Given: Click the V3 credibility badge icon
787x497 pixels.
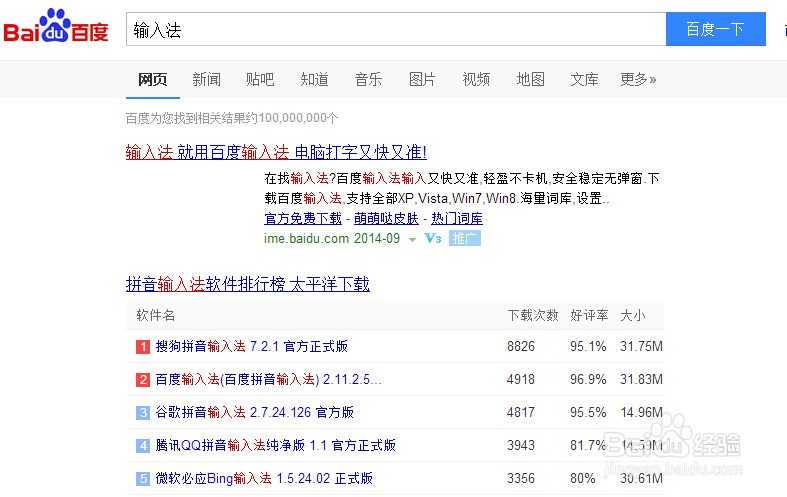Looking at the screenshot, I should [x=433, y=239].
